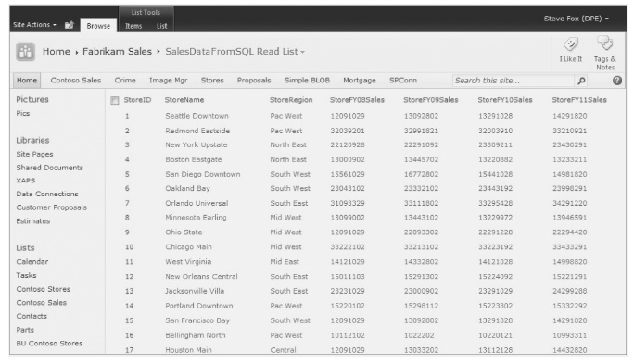Open the XAPS library link
The height and width of the screenshot is (364, 634).
(25, 181)
